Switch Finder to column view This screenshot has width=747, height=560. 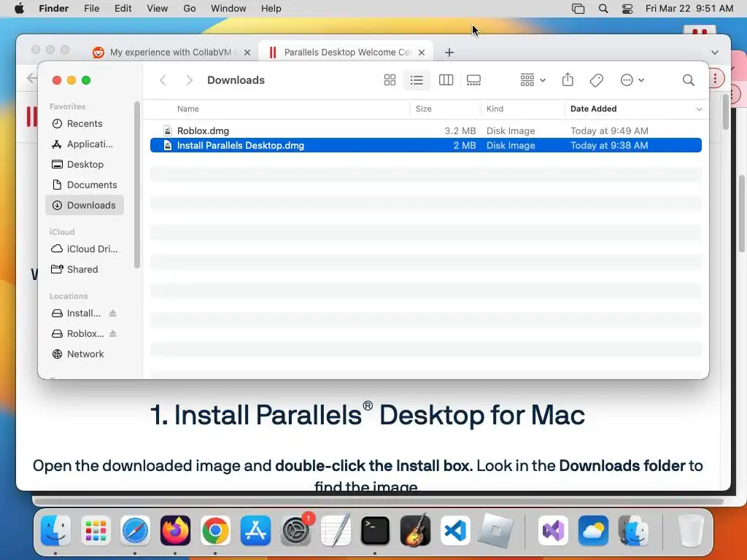[446, 80]
